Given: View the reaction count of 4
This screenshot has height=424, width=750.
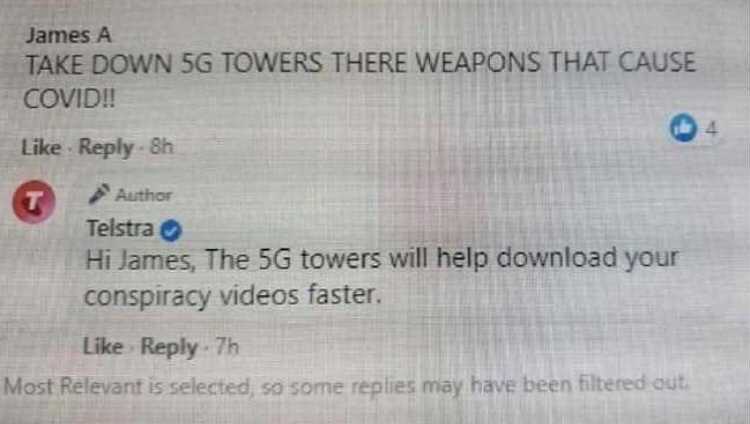Looking at the screenshot, I should [712, 129].
